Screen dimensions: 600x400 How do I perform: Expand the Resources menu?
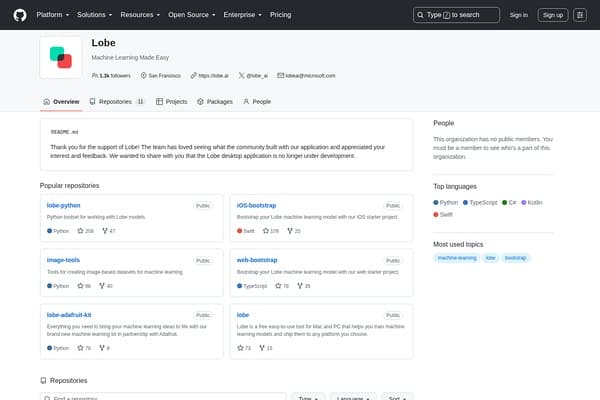coord(140,15)
